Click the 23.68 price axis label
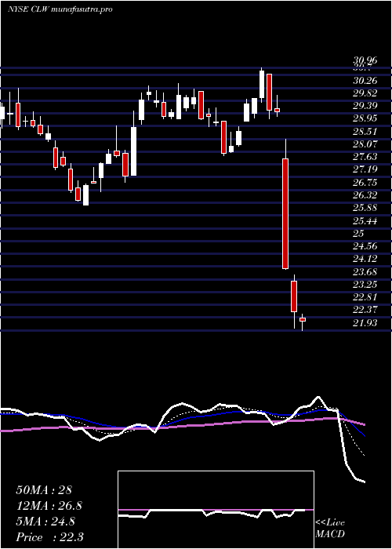Screen dimensions: 392x549 click(x=365, y=271)
